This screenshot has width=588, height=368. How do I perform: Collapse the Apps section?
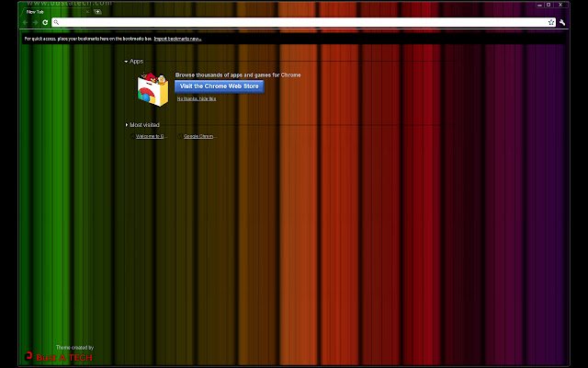[x=126, y=62]
